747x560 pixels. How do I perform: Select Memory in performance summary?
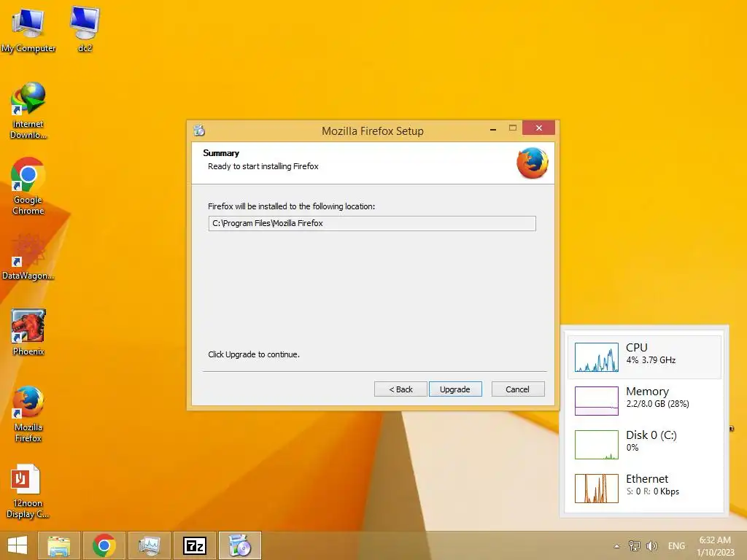(644, 401)
